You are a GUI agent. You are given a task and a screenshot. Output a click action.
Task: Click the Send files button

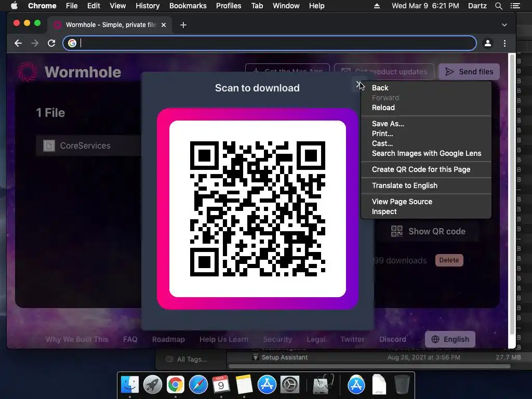click(x=469, y=72)
